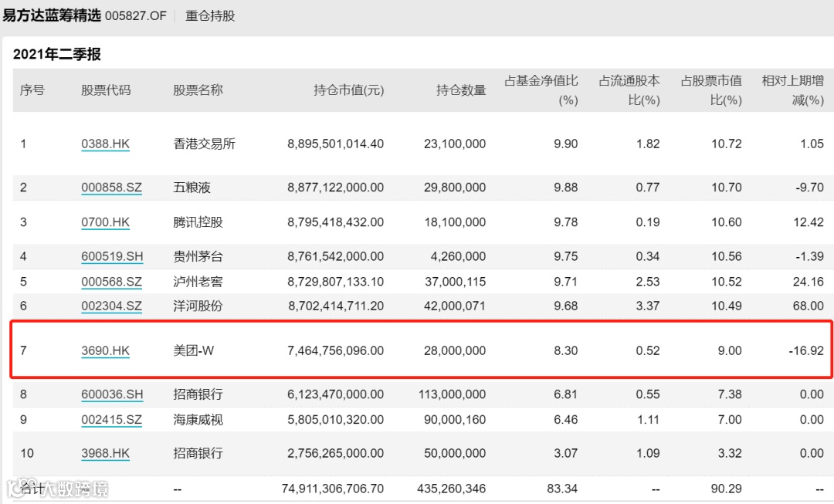Click the fund code 005827.OF
Viewport: 834px width, 504px height.
(136, 16)
